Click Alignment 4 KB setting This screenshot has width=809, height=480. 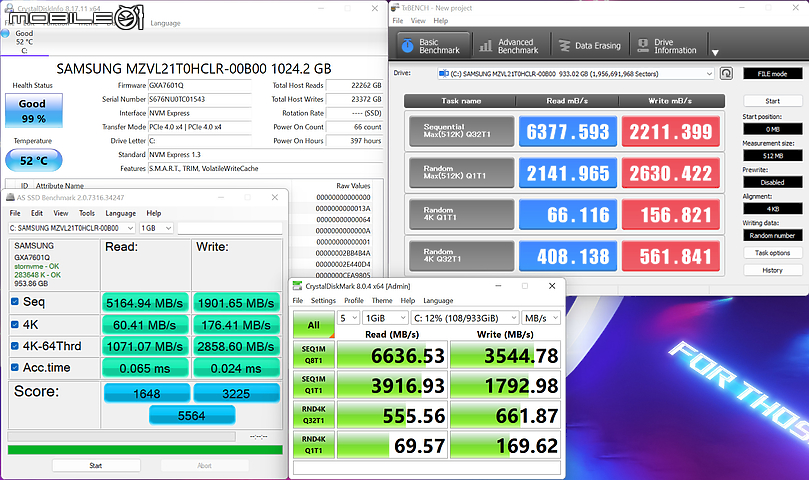[x=772, y=209]
